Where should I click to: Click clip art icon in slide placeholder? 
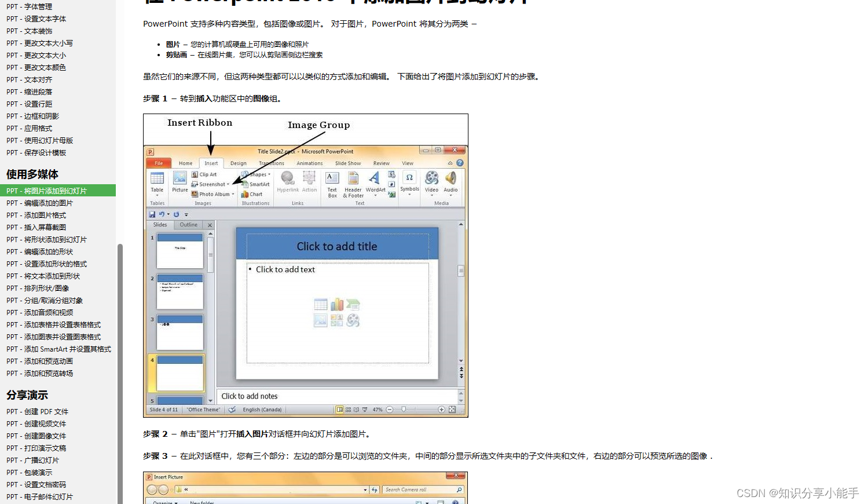coord(337,320)
